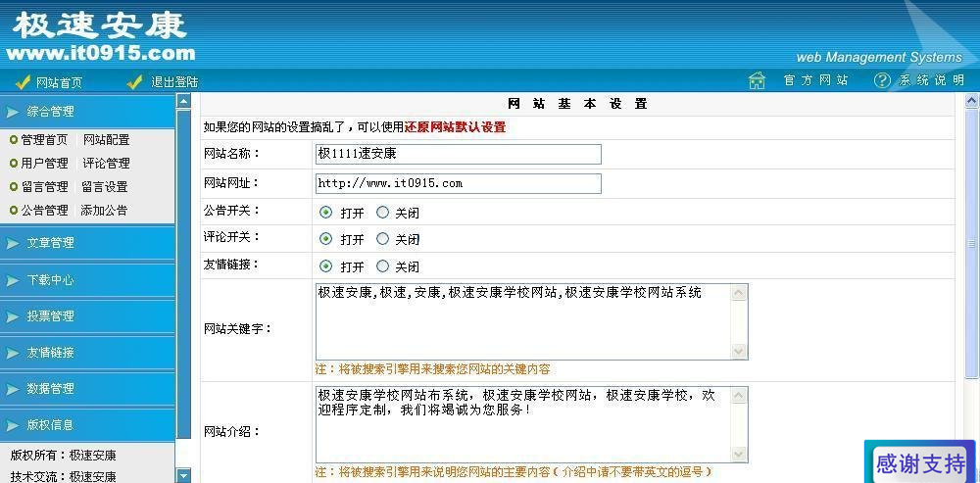Click the 技术交流：极速安康 text

pos(63,476)
